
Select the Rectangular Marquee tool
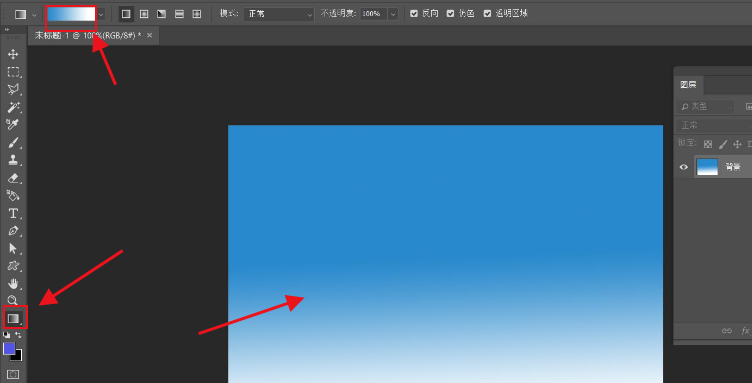click(x=13, y=72)
